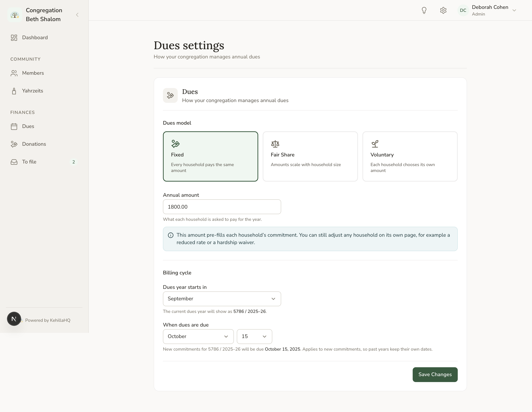Click the To file inbox icon
The height and width of the screenshot is (412, 532).
click(14, 162)
